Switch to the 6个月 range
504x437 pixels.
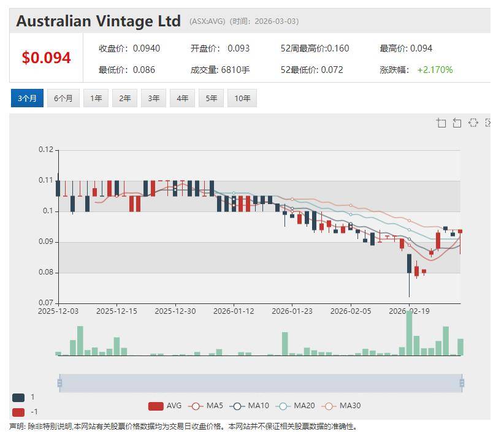[x=63, y=98]
